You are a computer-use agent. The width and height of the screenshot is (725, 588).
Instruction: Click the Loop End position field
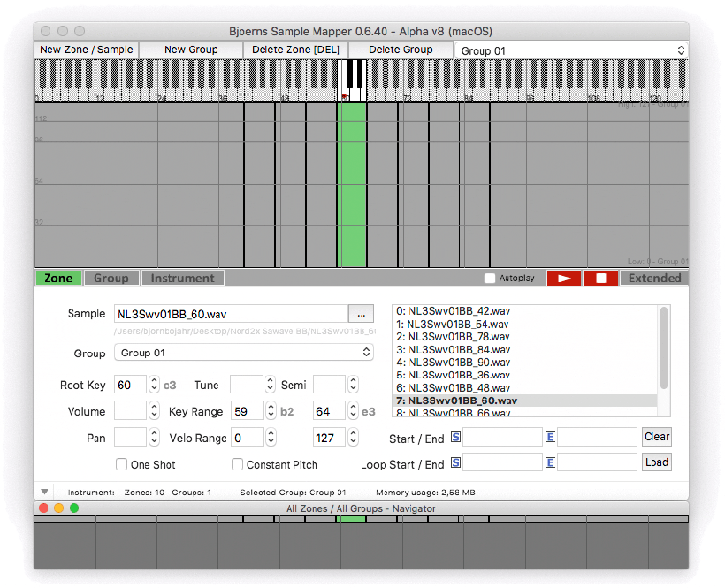click(598, 462)
